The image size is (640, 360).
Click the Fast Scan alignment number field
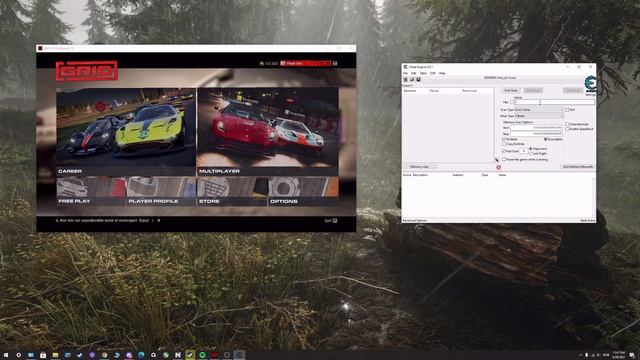(x=523, y=151)
